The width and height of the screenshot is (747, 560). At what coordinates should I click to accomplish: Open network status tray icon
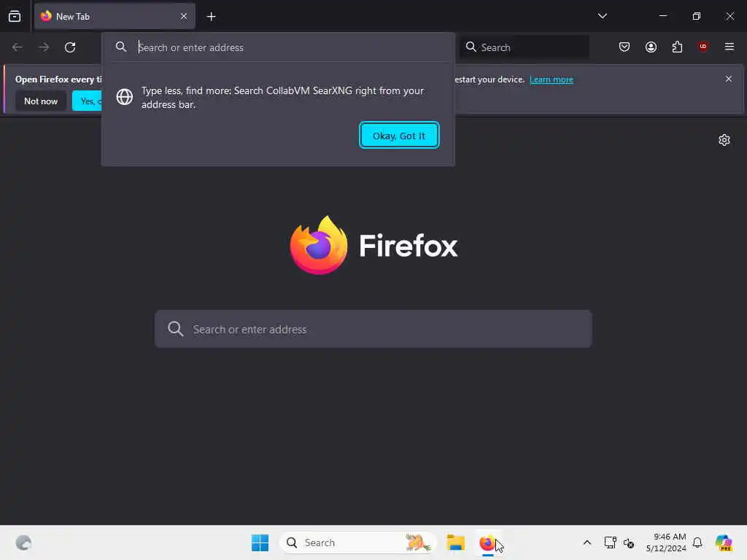pos(610,542)
